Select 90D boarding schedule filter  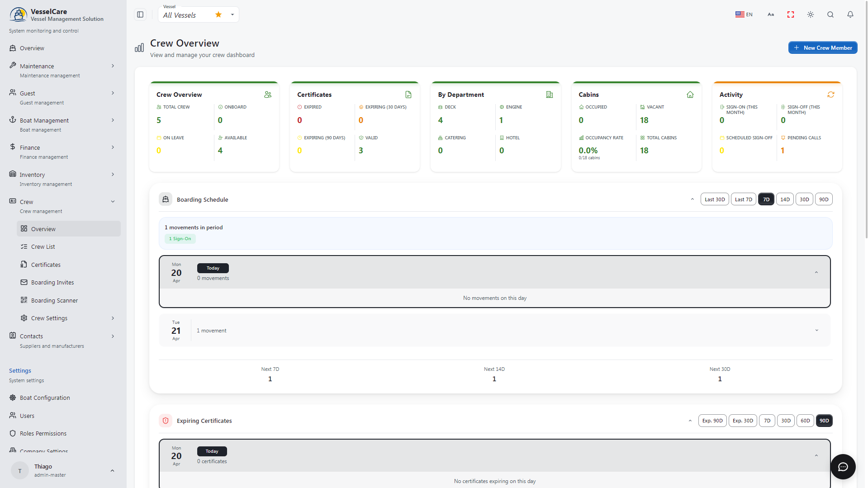tap(824, 199)
